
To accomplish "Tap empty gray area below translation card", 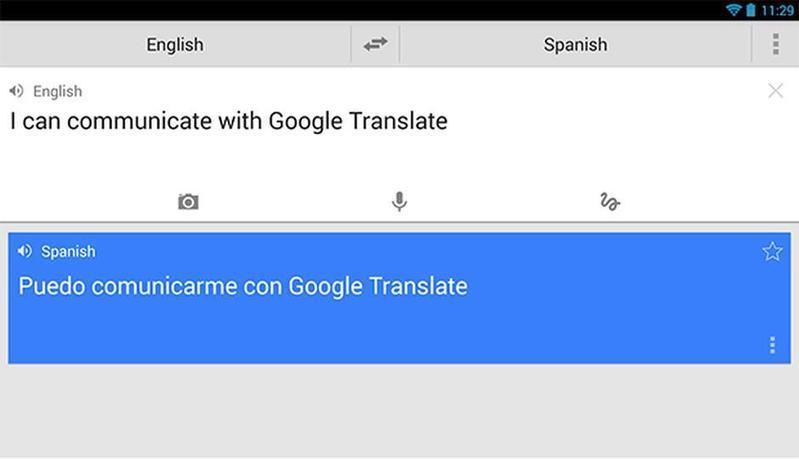I will tap(400, 412).
